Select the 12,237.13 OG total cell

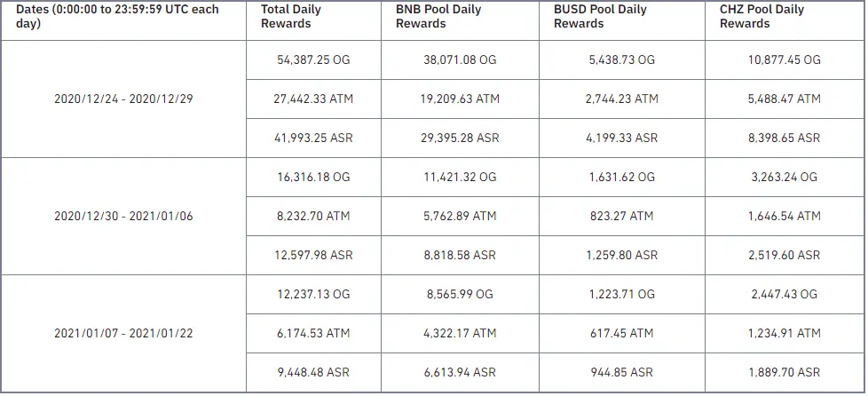[313, 294]
